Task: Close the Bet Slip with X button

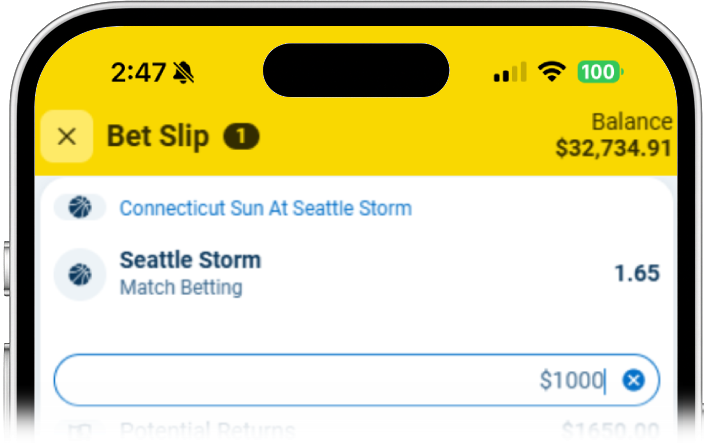Action: coord(67,137)
